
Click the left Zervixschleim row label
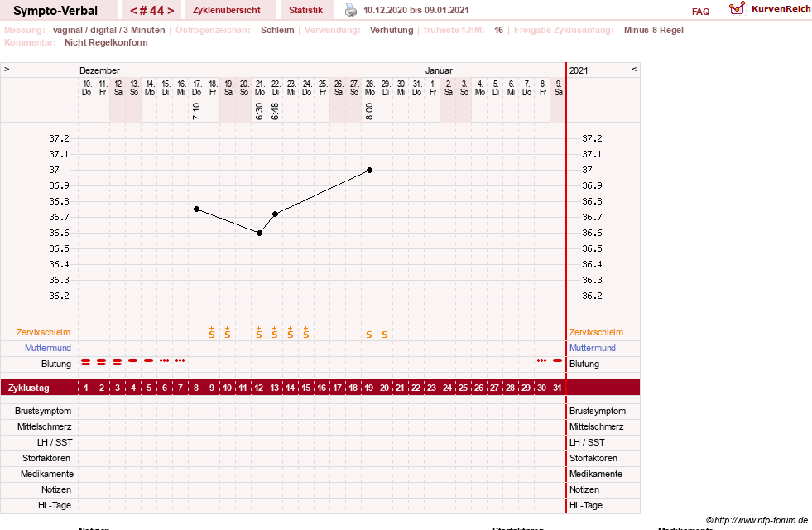coord(44,333)
